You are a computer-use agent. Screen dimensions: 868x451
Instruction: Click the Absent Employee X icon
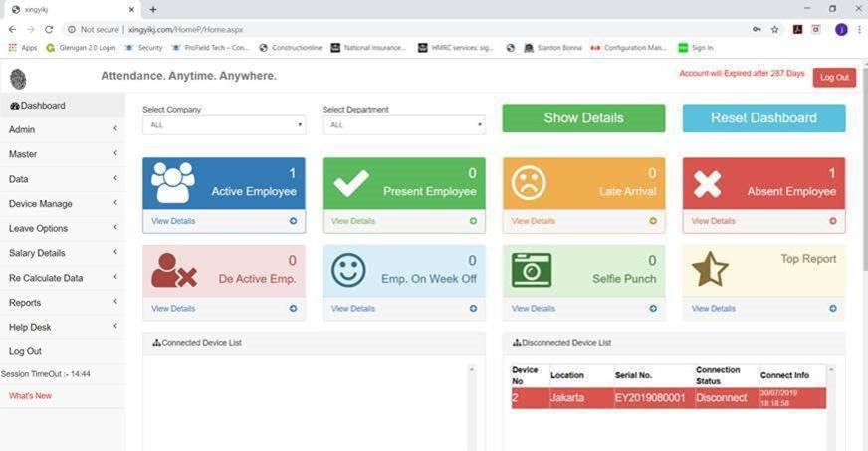pos(707,183)
